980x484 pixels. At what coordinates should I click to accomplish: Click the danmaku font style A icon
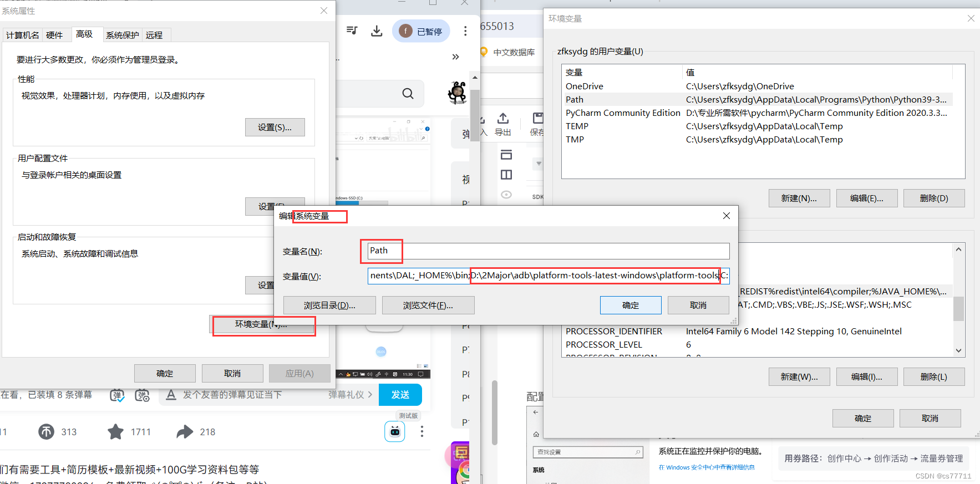171,395
